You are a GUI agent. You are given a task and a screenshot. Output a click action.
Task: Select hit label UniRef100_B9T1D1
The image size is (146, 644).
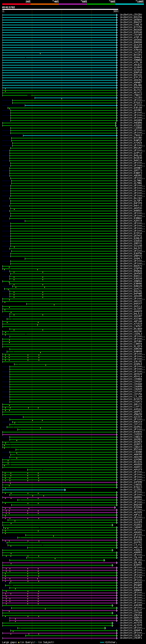[x=131, y=75]
